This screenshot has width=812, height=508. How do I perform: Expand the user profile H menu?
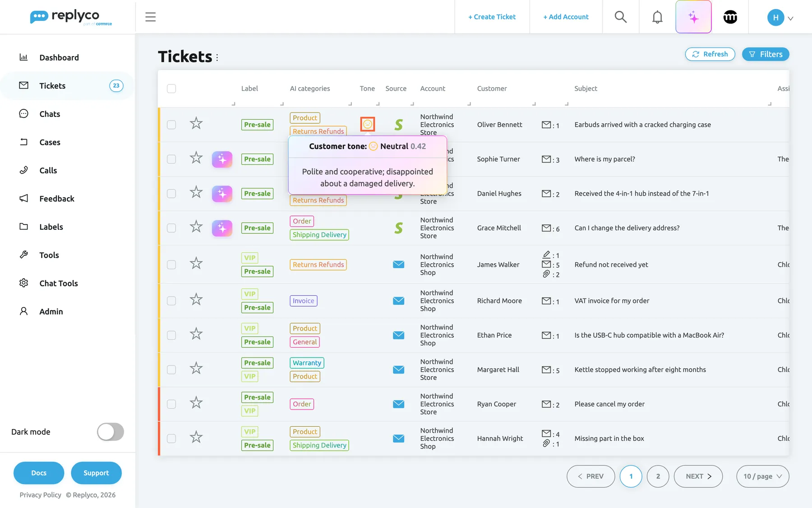(780, 18)
